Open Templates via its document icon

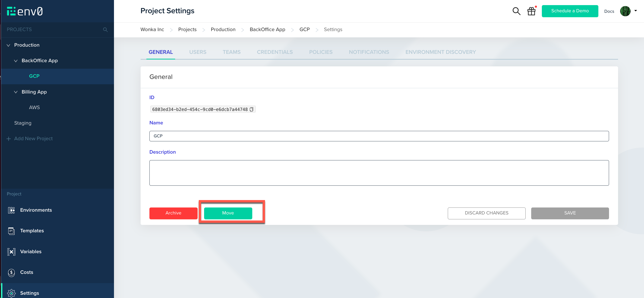point(11,231)
